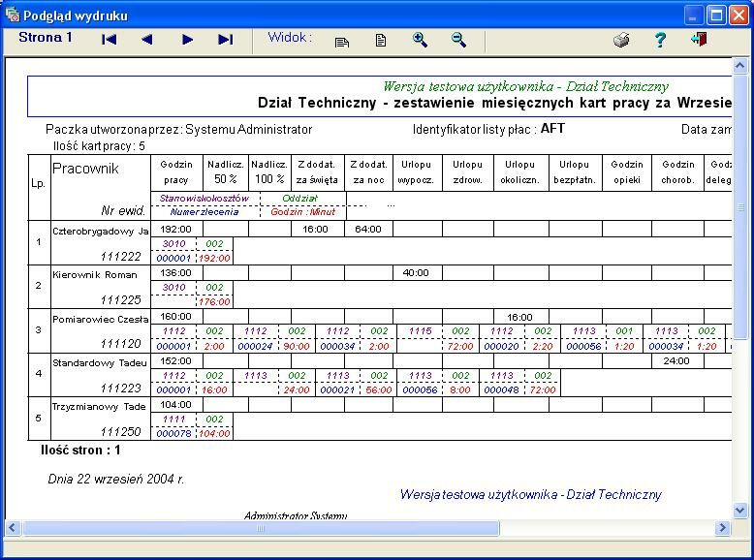Zoom out with magnifier minus
The height and width of the screenshot is (560, 754).
coord(458,40)
